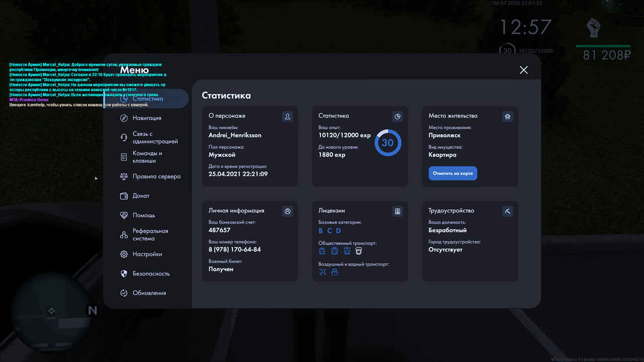Click the Отметить на карте button
The image size is (644, 362).
coord(453,173)
